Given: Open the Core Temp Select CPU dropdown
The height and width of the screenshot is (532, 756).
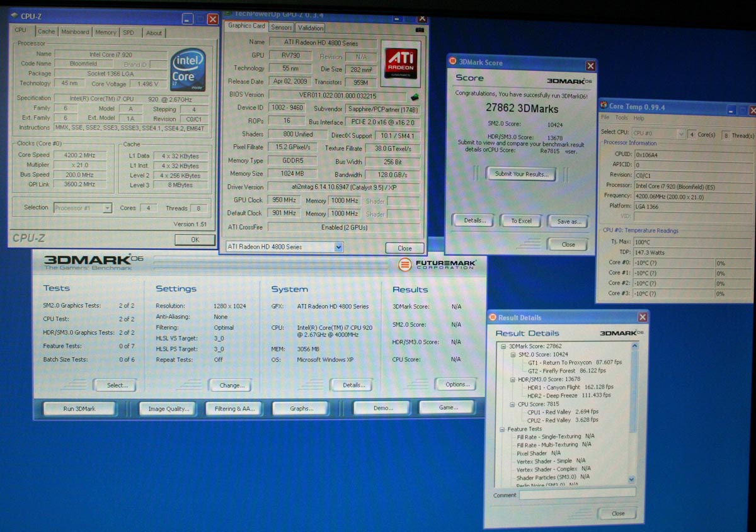Looking at the screenshot, I should tap(681, 134).
